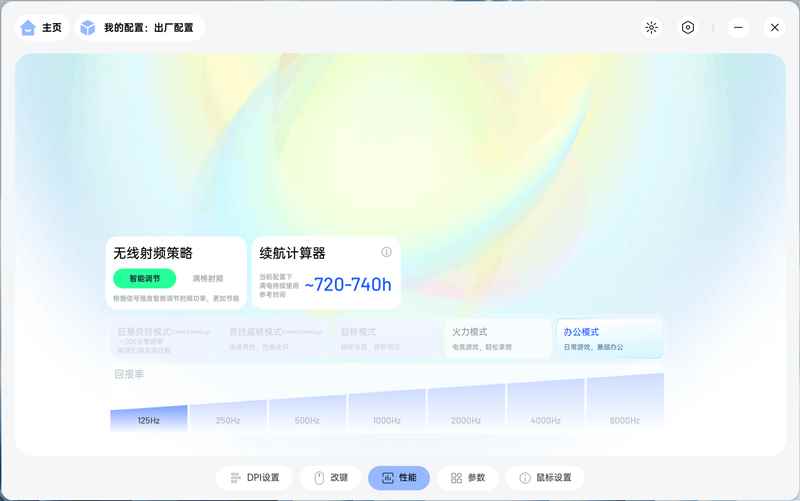800x501 pixels.
Task: Close the mouse configuration window
Action: [774, 28]
